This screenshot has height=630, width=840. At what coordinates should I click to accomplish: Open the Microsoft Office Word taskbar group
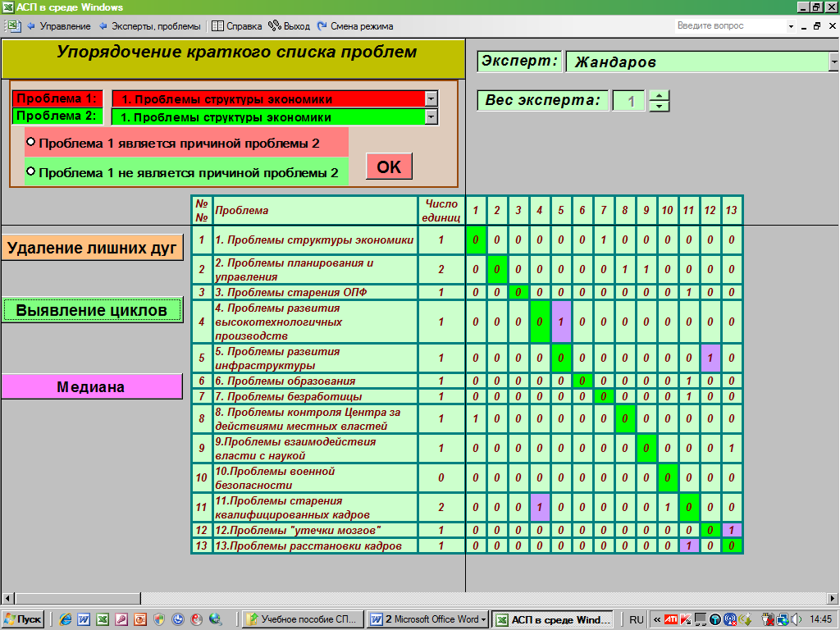tap(428, 620)
